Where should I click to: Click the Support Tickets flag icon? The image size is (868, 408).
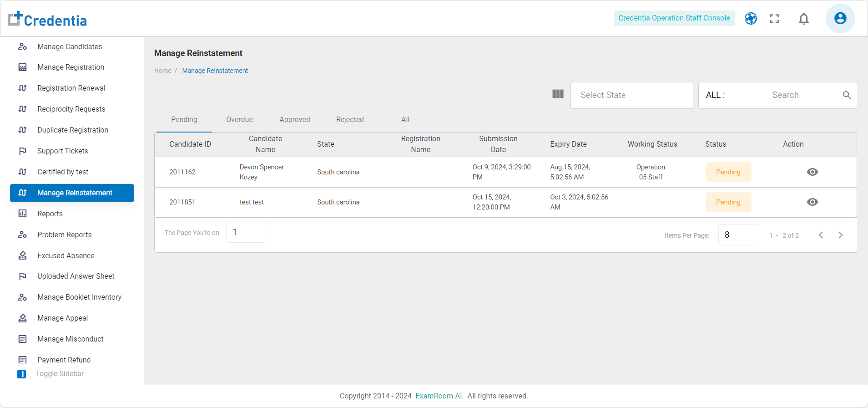tap(22, 151)
